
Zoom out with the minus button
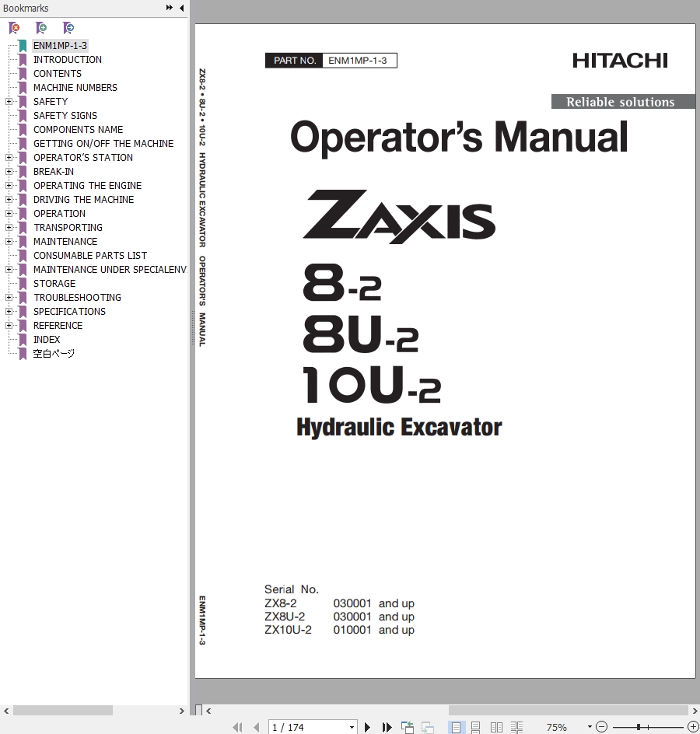[x=602, y=727]
